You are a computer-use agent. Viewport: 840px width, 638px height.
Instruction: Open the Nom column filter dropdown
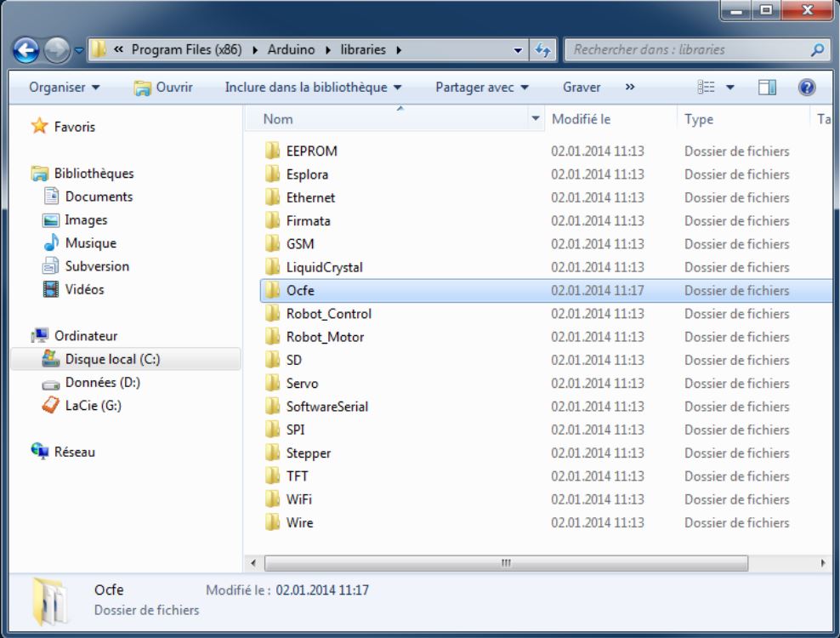[535, 118]
